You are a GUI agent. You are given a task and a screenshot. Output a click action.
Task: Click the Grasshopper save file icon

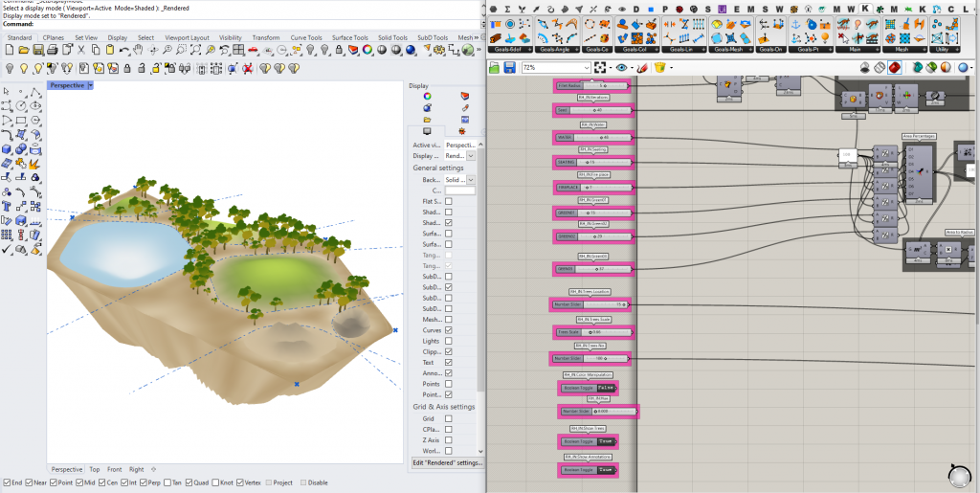(510, 68)
